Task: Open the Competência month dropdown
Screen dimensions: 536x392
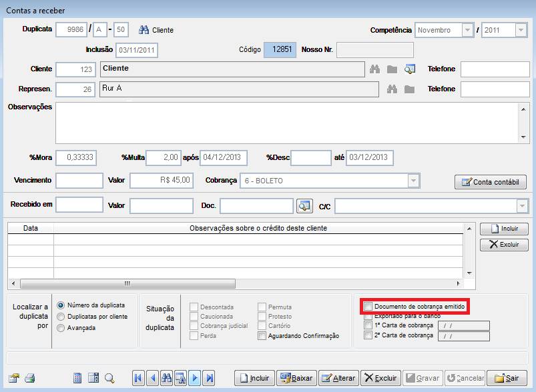Action: pyautogui.click(x=467, y=30)
